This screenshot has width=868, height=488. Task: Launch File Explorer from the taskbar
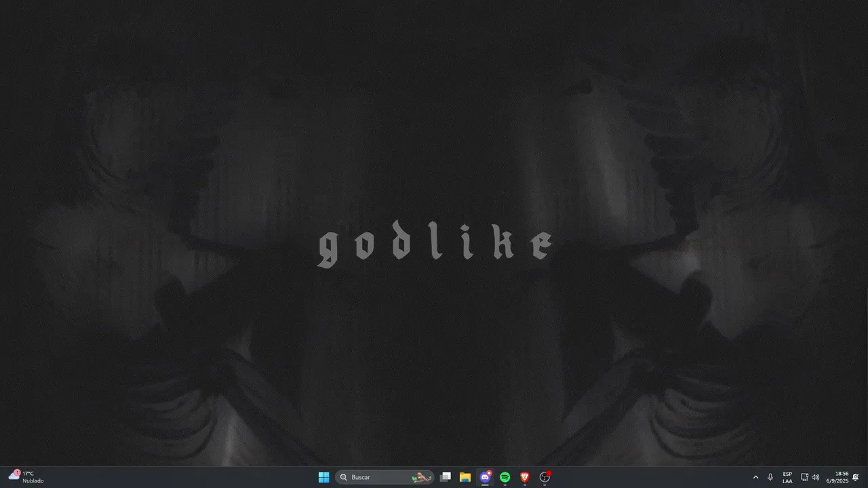[x=465, y=477]
